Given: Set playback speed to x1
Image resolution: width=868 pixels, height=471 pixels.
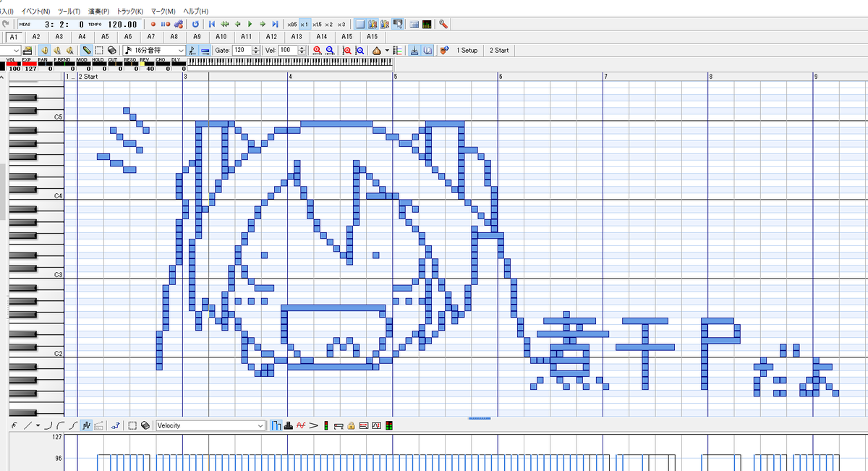Looking at the screenshot, I should pyautogui.click(x=305, y=24).
